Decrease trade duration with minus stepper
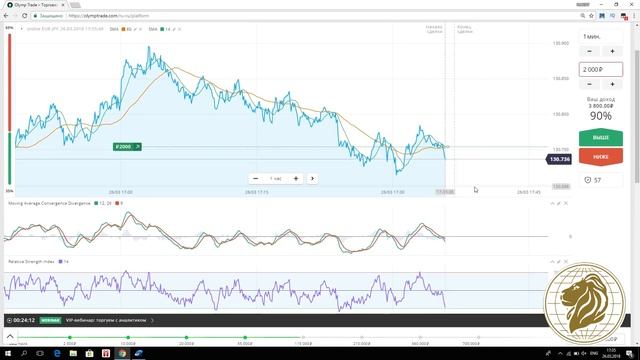The height and width of the screenshot is (360, 640). pos(589,51)
